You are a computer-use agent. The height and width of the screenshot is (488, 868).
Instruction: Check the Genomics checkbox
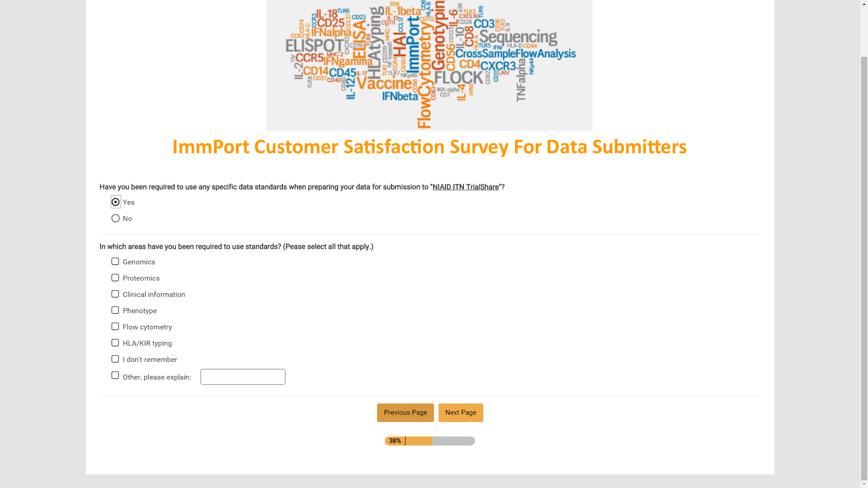click(115, 262)
